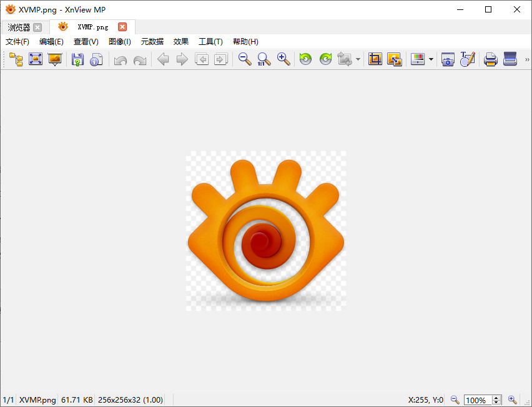Open the 图像(I) menu
This screenshot has width=532, height=407.
pyautogui.click(x=119, y=42)
